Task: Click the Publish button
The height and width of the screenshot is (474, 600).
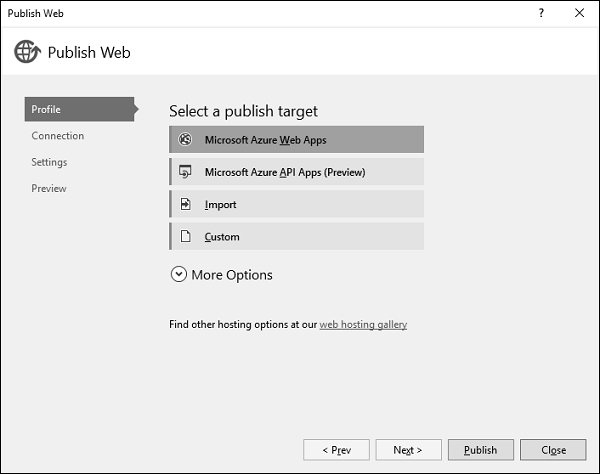Action: pos(481,450)
